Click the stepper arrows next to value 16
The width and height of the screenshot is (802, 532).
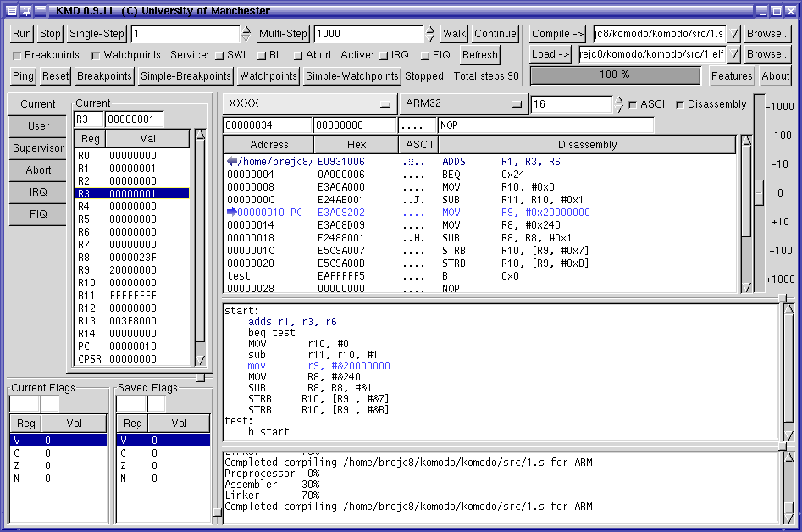[619, 104]
